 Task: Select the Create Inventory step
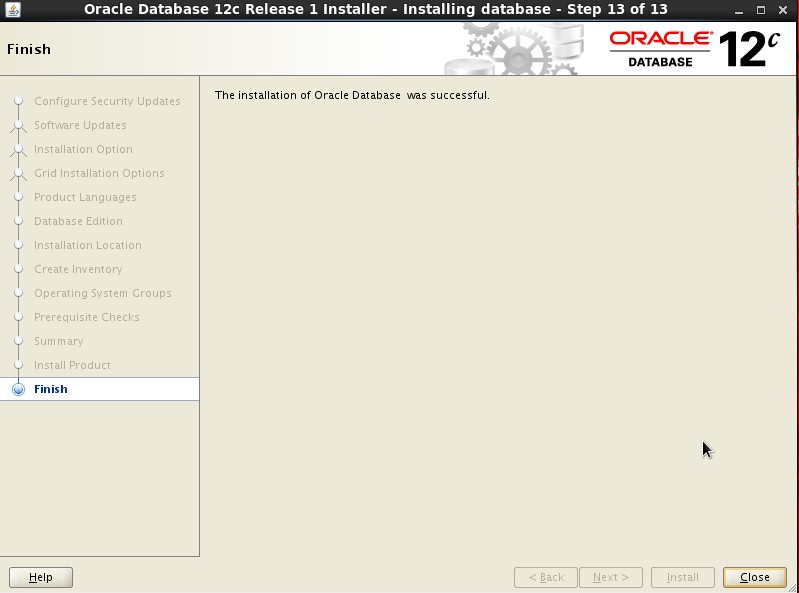[78, 269]
